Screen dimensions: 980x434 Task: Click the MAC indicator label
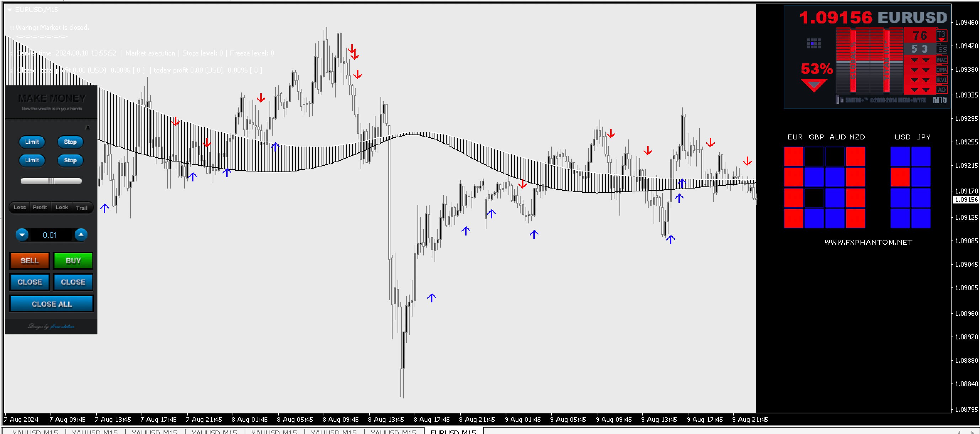click(x=941, y=60)
